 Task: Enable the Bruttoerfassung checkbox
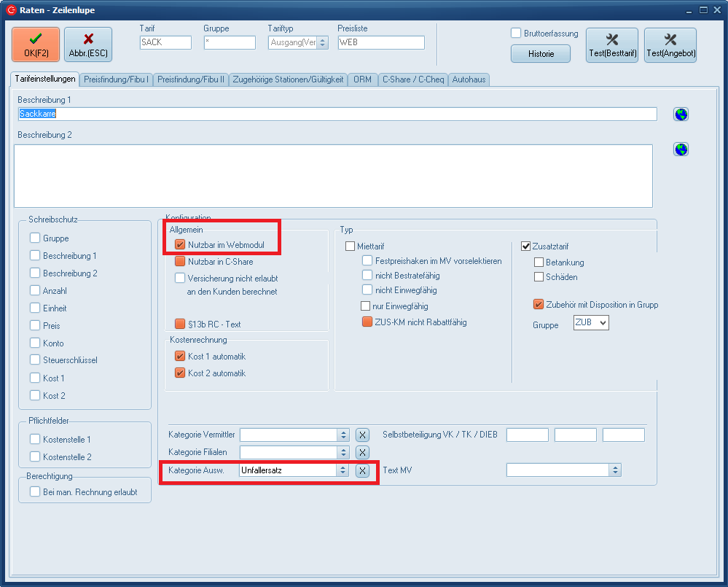coord(516,34)
